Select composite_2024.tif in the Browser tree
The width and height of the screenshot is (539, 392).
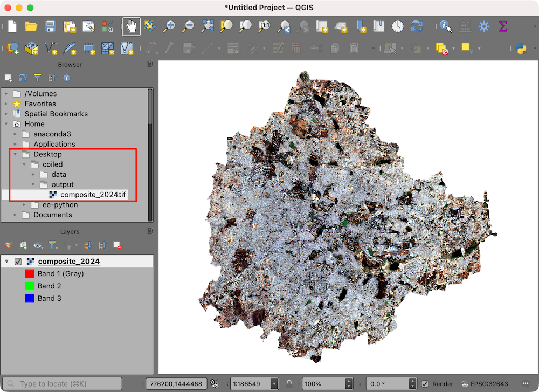[93, 195]
